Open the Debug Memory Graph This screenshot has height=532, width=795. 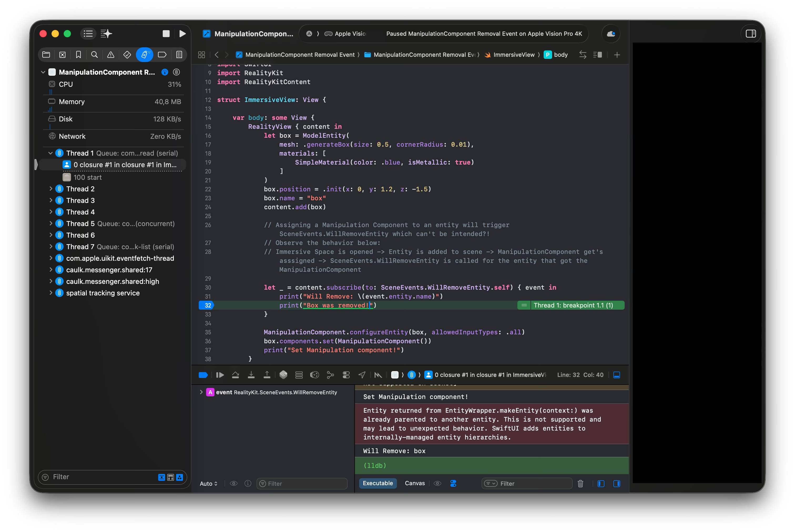tap(330, 375)
